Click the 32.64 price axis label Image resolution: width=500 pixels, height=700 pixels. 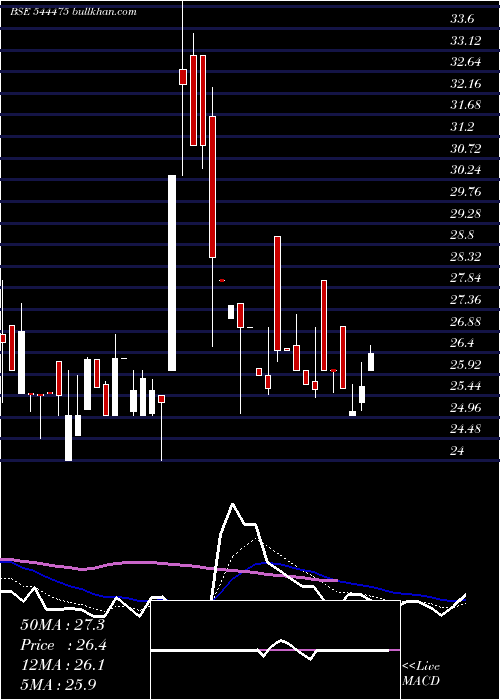466,62
